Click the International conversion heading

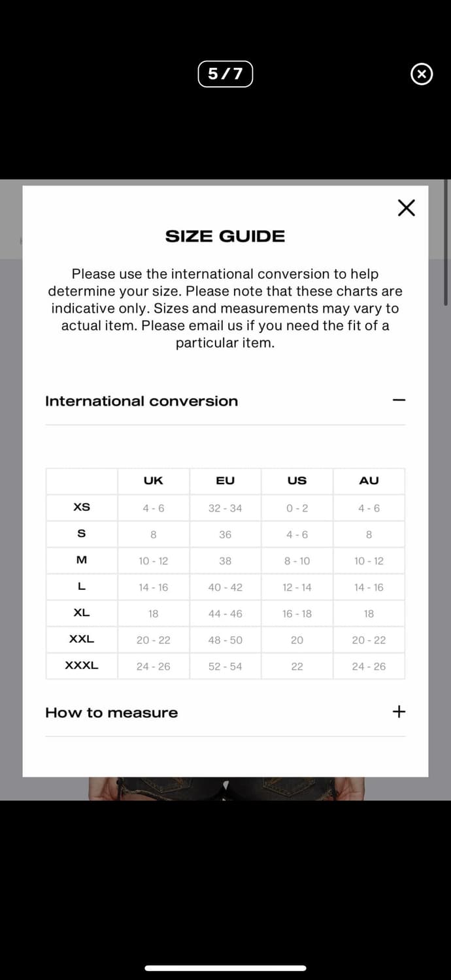tap(141, 401)
